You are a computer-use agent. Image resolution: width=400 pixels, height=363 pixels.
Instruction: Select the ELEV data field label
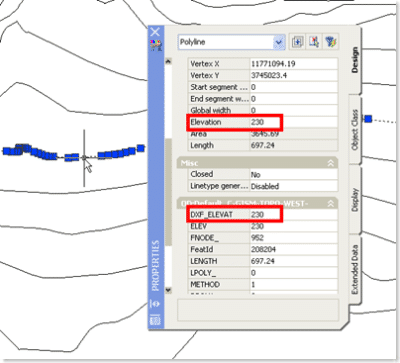(199, 226)
